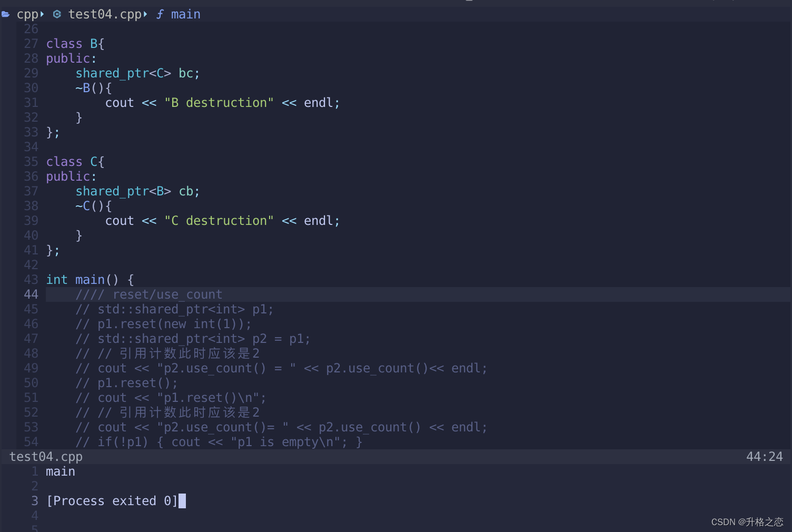Click the '~C(){' destructor line

[93, 206]
